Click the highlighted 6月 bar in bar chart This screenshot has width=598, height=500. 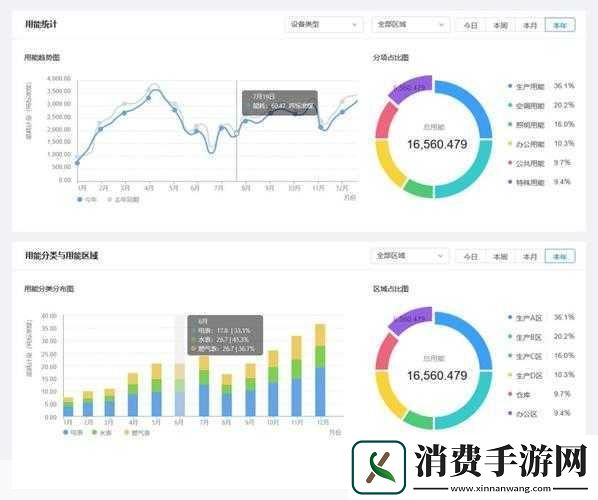point(180,390)
